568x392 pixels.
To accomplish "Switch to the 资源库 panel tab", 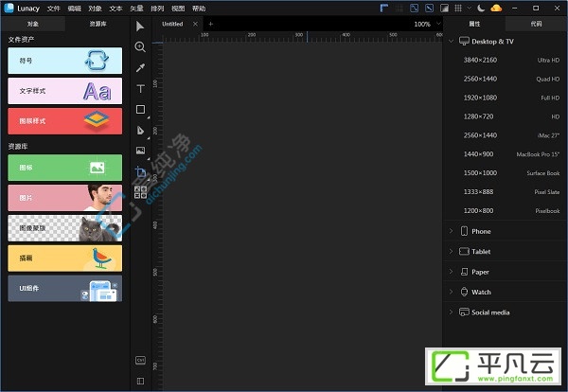I will pos(98,24).
